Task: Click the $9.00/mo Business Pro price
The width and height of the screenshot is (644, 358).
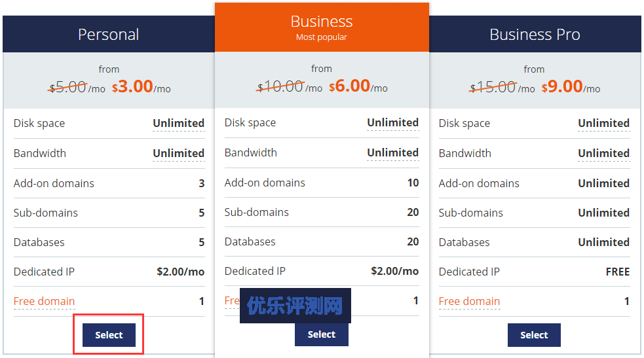Action: tap(571, 87)
